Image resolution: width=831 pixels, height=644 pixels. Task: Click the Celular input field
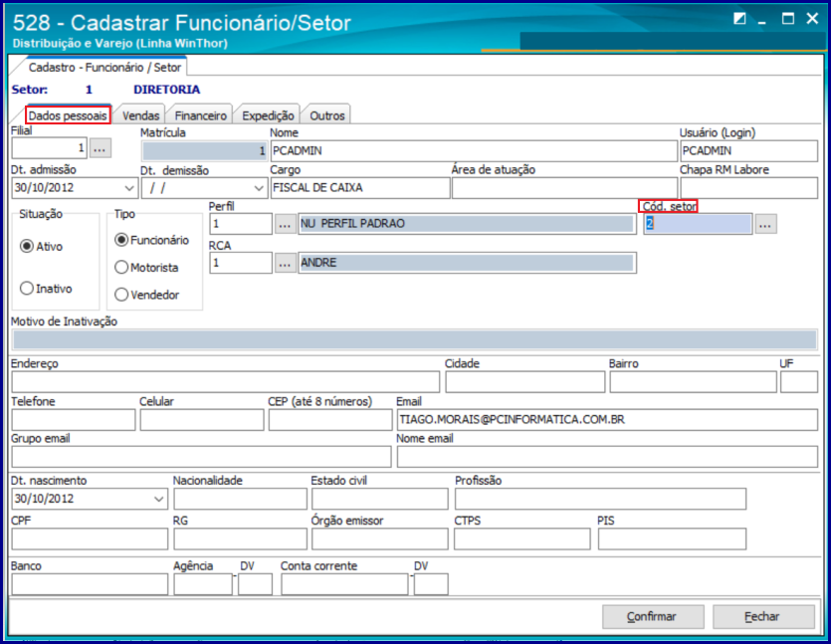(x=202, y=420)
